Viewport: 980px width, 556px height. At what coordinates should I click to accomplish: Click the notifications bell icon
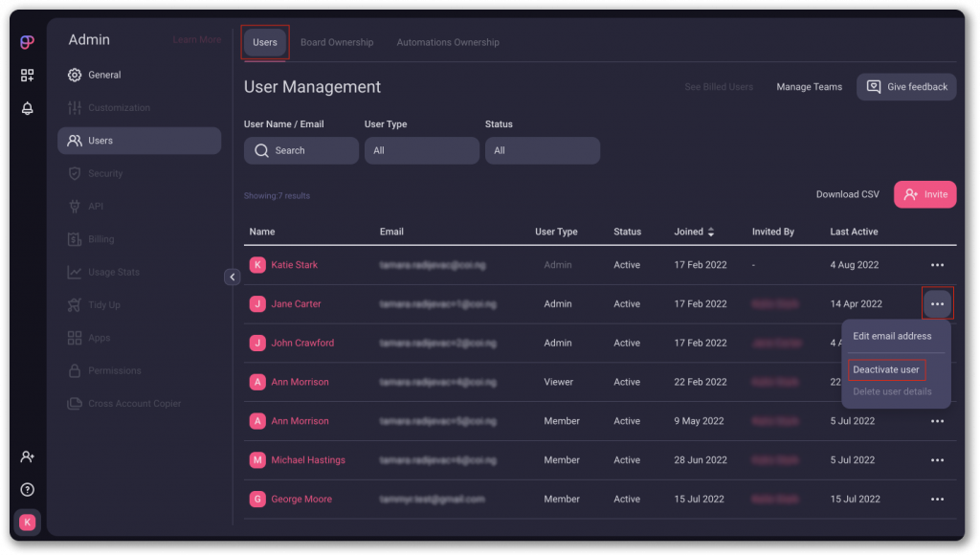28,108
